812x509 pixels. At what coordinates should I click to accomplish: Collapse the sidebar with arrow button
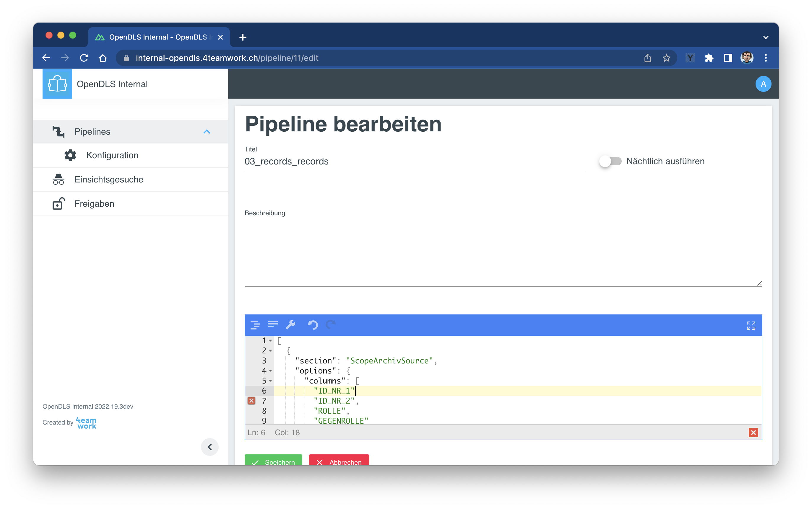210,447
